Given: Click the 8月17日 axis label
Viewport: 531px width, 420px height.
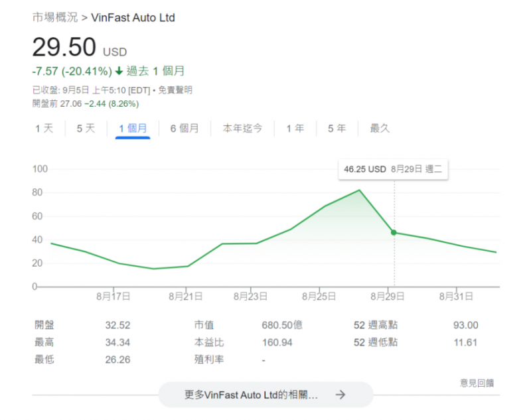Looking at the screenshot, I should pyautogui.click(x=113, y=297).
